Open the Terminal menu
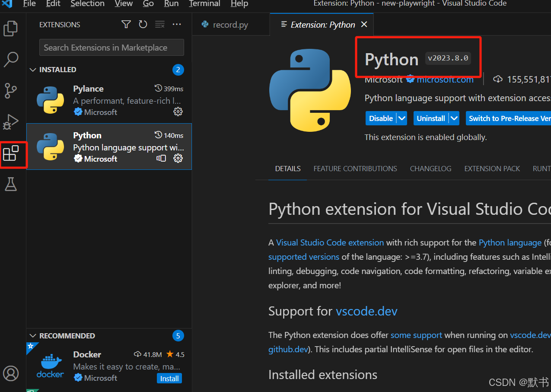The height and width of the screenshot is (392, 551). (204, 4)
